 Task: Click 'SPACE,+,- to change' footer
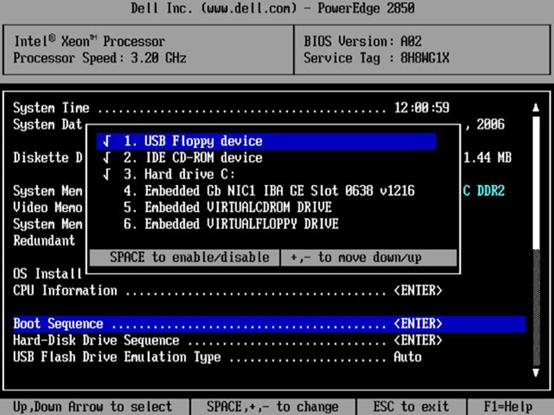(x=272, y=407)
